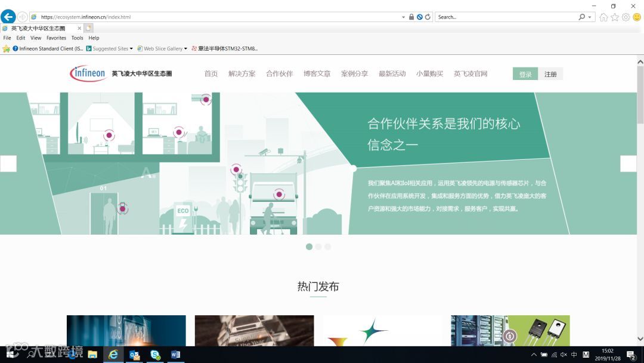Open File Explorer in taskbar
Viewport: 644px width, 363px height.
tap(92, 355)
